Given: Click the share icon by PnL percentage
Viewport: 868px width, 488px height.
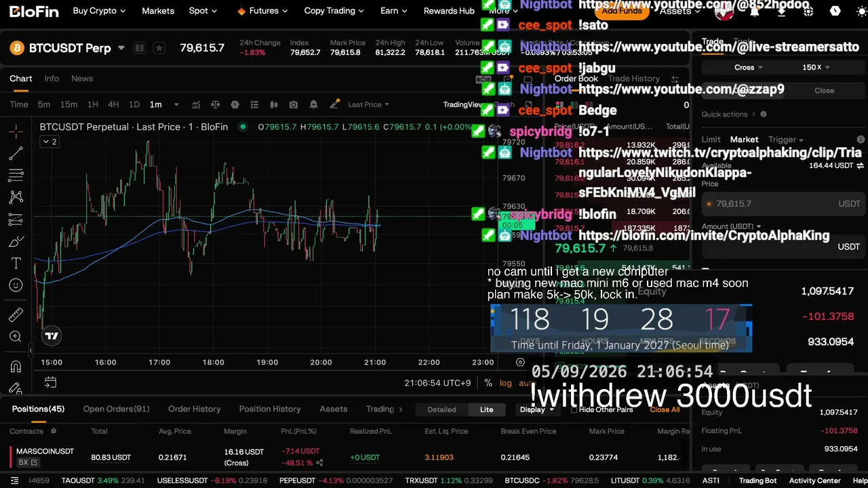Looking at the screenshot, I should point(319,464).
